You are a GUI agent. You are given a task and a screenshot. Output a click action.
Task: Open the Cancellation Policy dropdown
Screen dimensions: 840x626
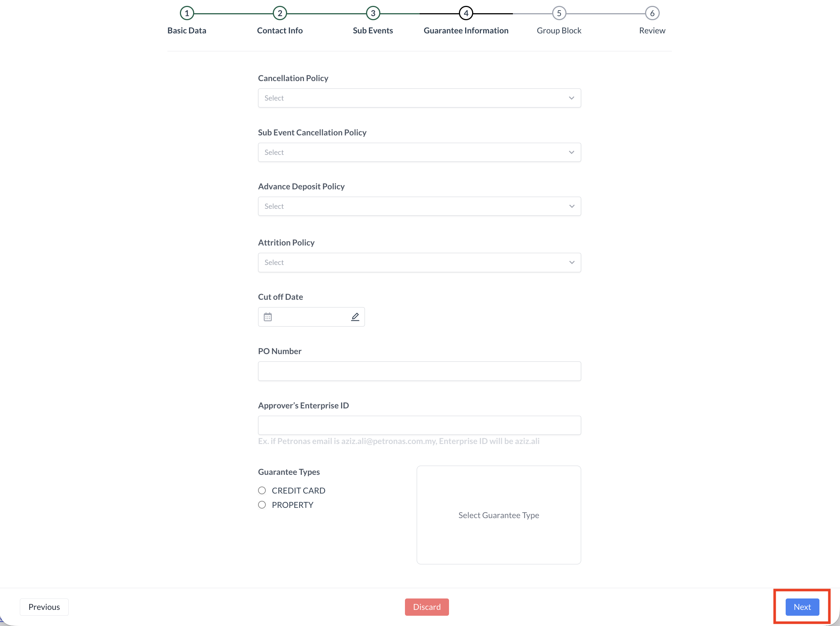(419, 98)
